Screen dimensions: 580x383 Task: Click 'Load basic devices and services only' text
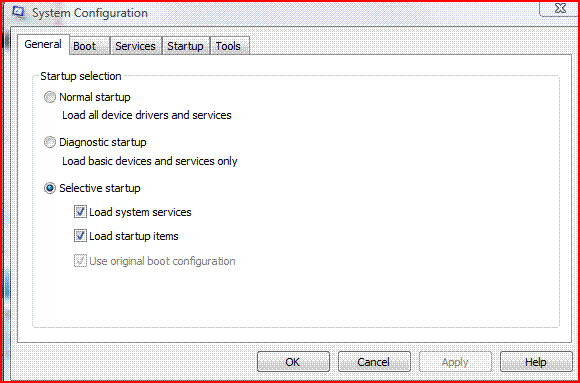click(x=150, y=161)
